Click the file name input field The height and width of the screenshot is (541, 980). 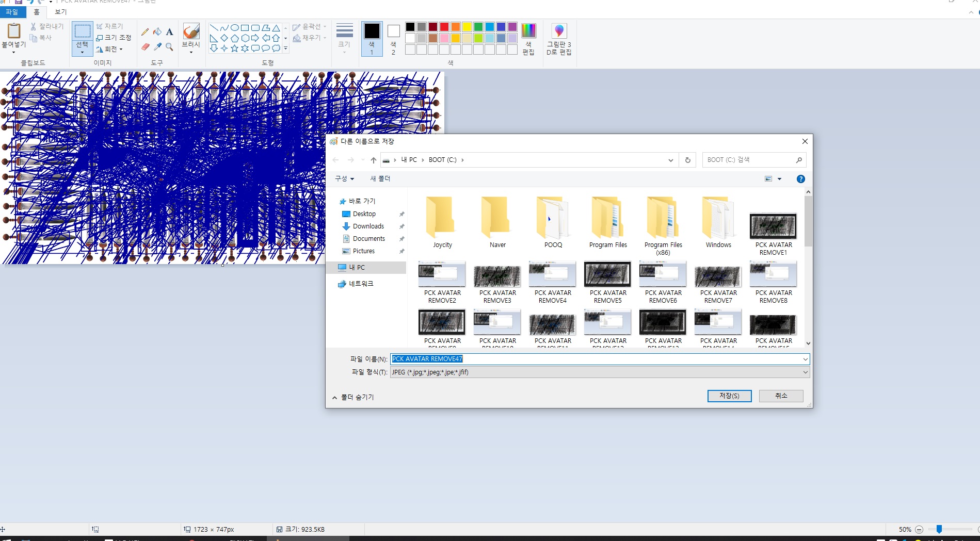click(x=596, y=359)
